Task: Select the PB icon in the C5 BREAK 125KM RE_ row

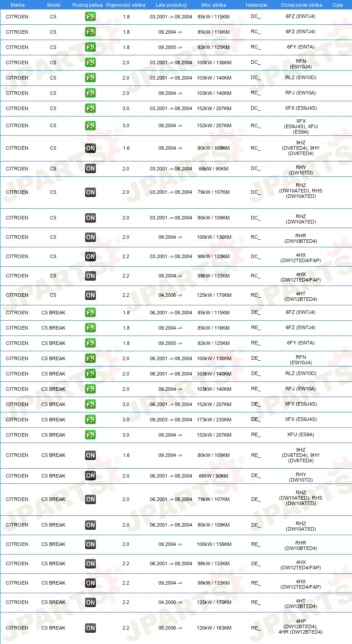Action: click(90, 343)
